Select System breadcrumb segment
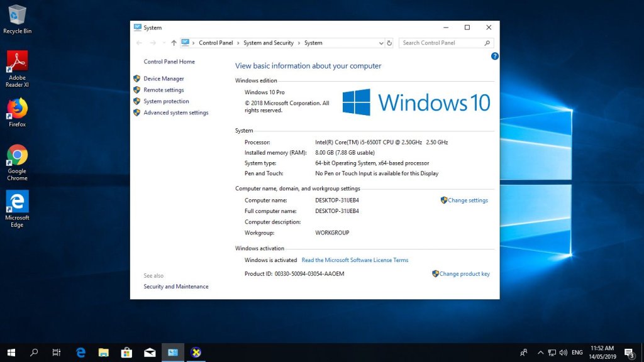 313,43
